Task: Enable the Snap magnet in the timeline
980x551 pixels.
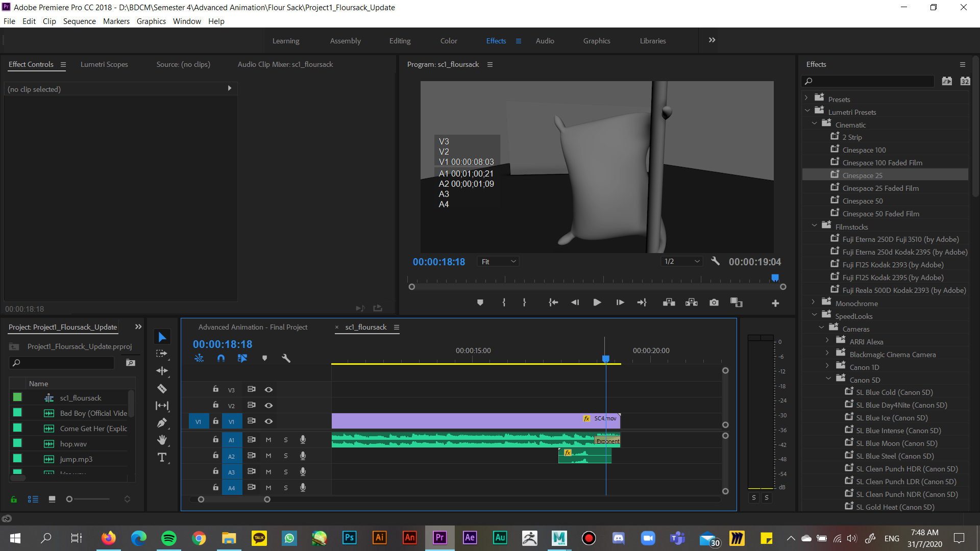Action: click(221, 358)
